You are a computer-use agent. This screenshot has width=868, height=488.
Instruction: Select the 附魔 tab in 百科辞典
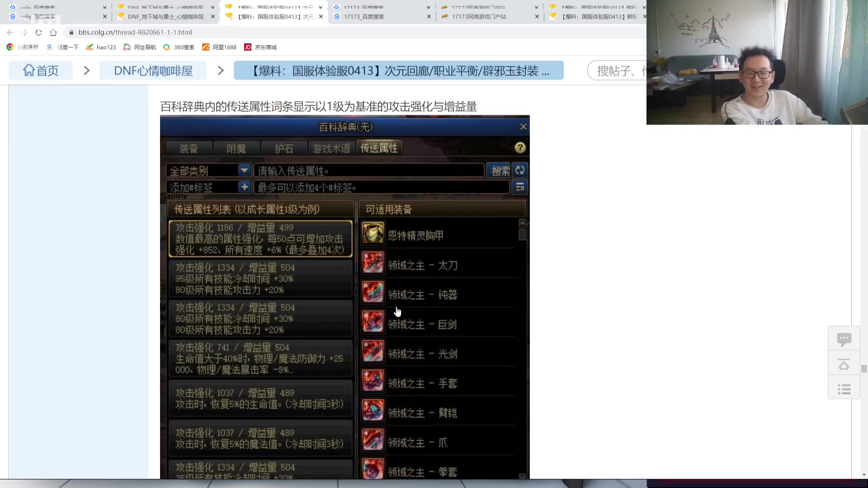point(236,148)
